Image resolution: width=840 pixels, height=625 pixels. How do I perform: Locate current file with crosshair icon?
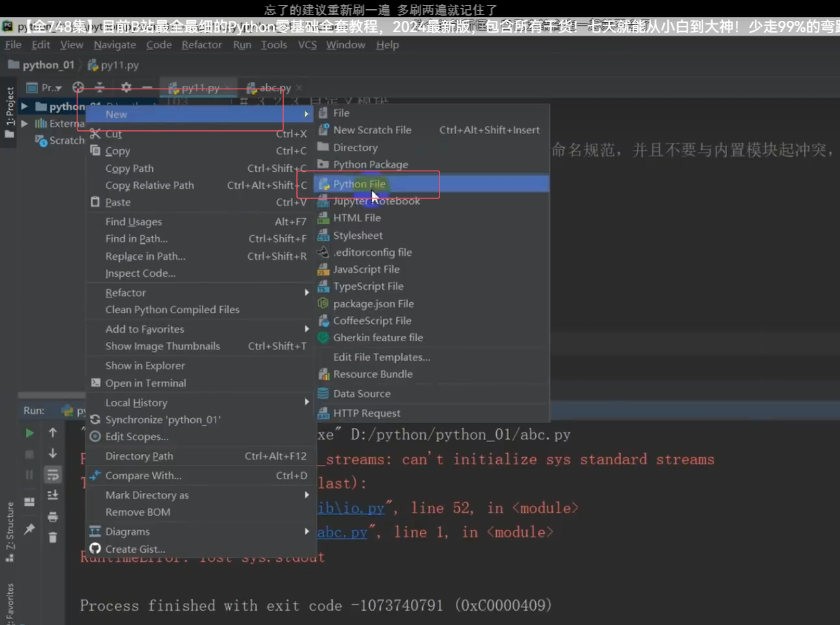(x=78, y=87)
